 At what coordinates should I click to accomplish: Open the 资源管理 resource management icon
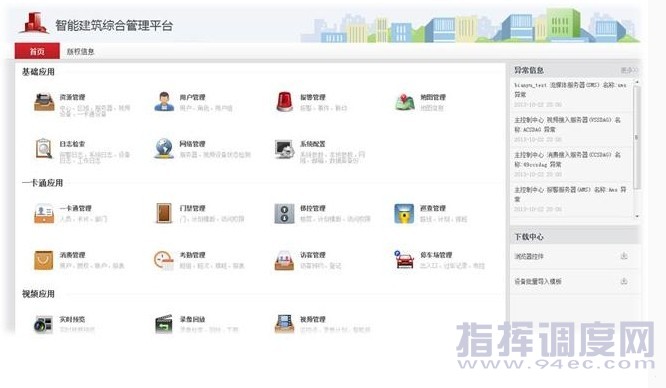(44, 102)
